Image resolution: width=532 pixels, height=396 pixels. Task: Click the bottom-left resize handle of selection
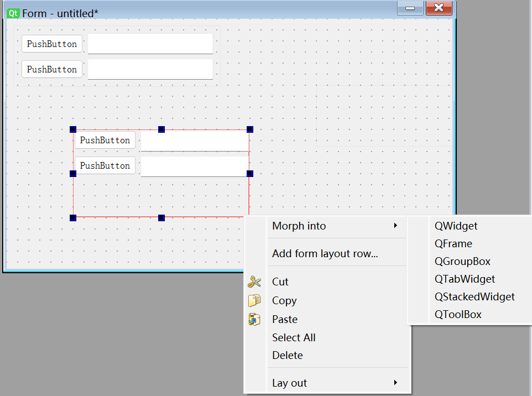(x=73, y=218)
